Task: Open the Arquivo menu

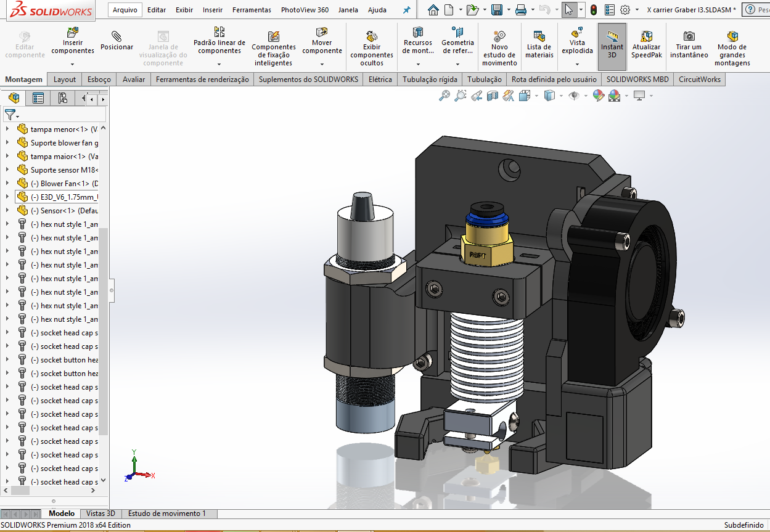Action: point(125,10)
